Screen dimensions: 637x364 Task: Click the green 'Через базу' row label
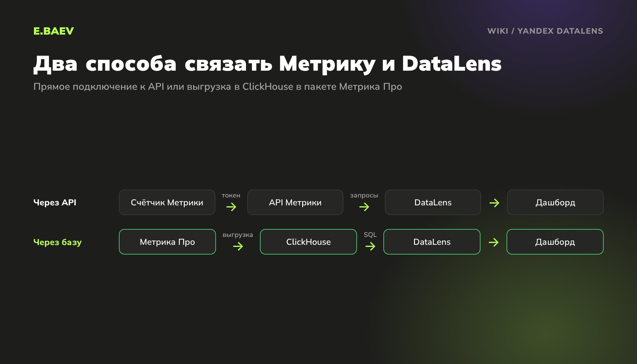[58, 242]
